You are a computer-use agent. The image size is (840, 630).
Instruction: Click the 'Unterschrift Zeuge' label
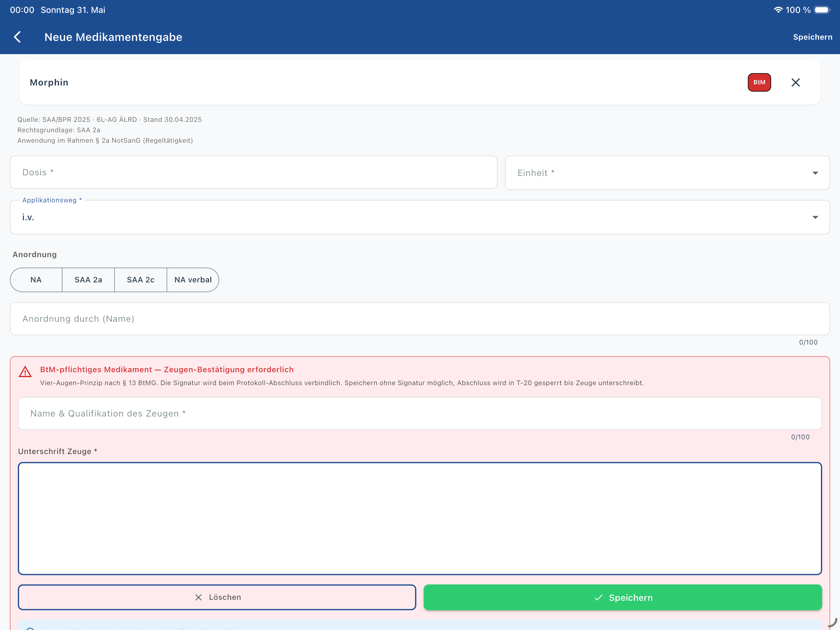click(x=58, y=451)
